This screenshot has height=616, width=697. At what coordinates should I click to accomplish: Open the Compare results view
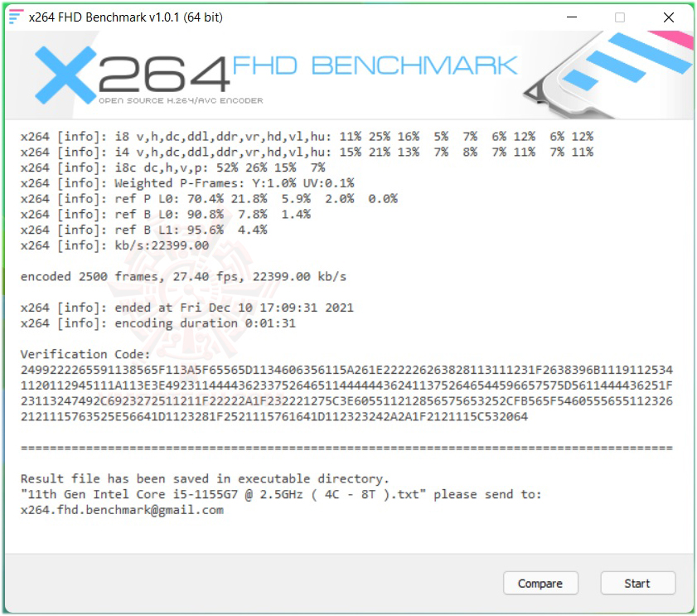click(540, 583)
